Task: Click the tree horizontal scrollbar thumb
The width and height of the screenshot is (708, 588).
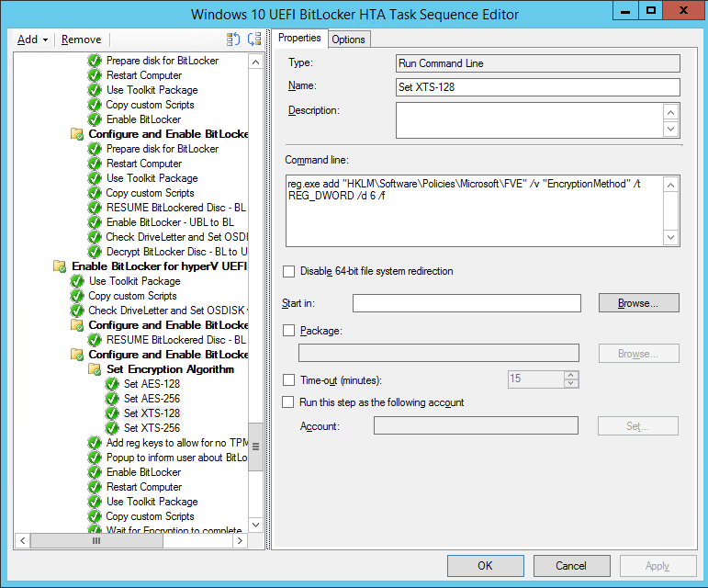Action: click(96, 540)
